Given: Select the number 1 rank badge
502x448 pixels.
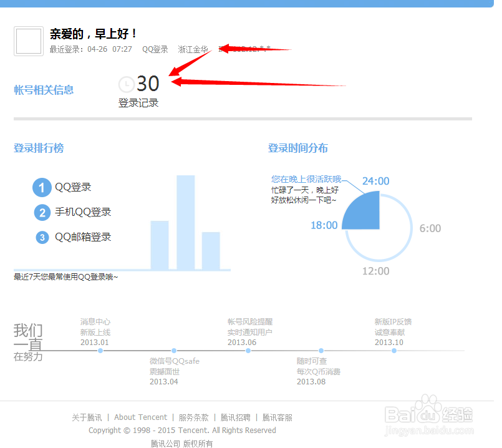Looking at the screenshot, I should coord(42,187).
